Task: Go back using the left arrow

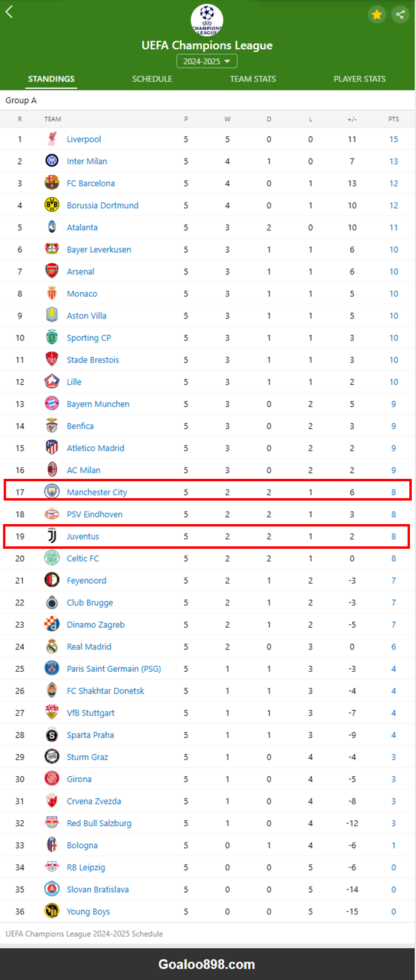Action: coord(9,11)
